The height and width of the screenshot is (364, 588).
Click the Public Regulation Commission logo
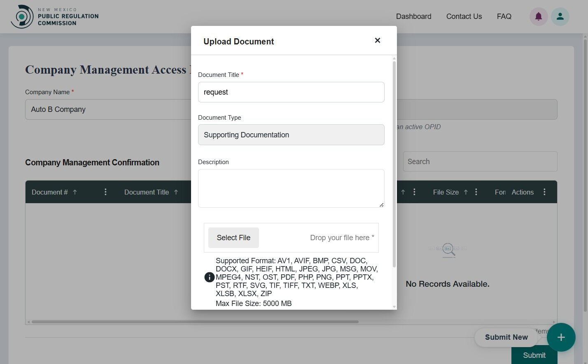click(x=54, y=16)
